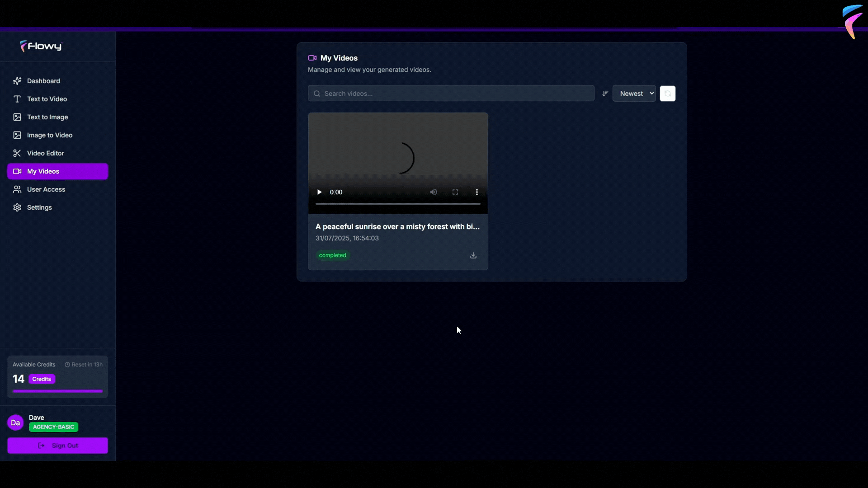This screenshot has width=868, height=488.
Task: Open the video player three-dot options menu
Action: point(476,192)
